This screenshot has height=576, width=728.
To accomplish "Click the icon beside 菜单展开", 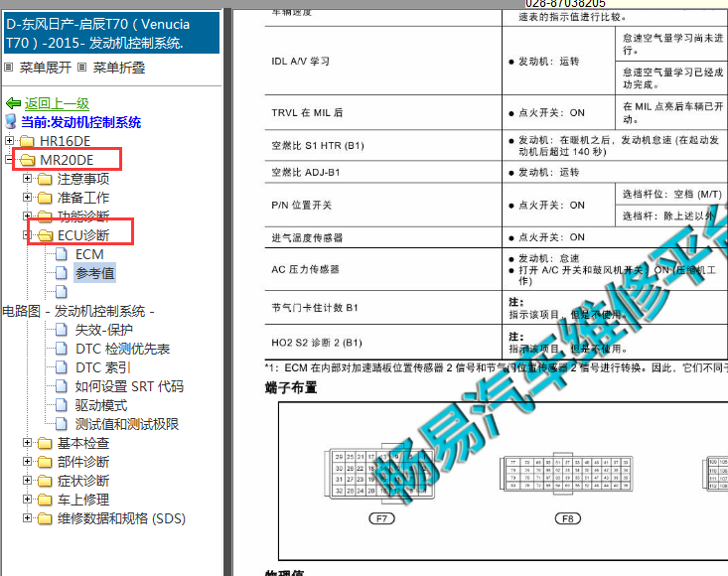I will 8,68.
